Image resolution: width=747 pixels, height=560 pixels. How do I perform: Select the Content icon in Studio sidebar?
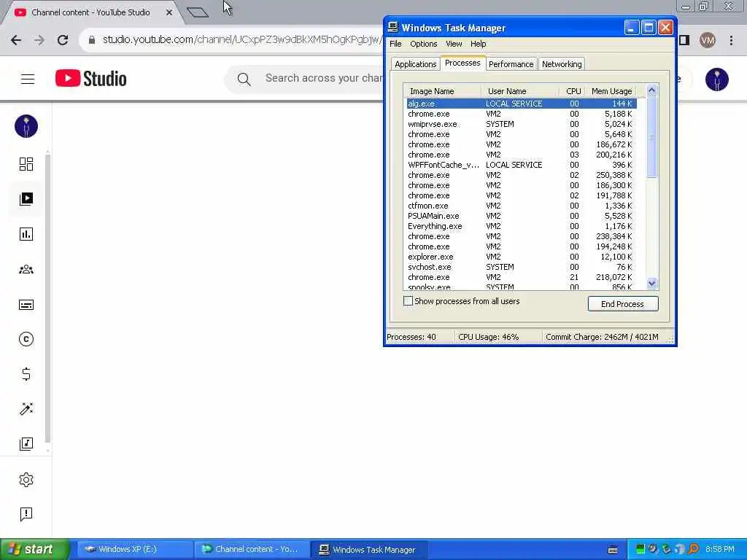[26, 198]
